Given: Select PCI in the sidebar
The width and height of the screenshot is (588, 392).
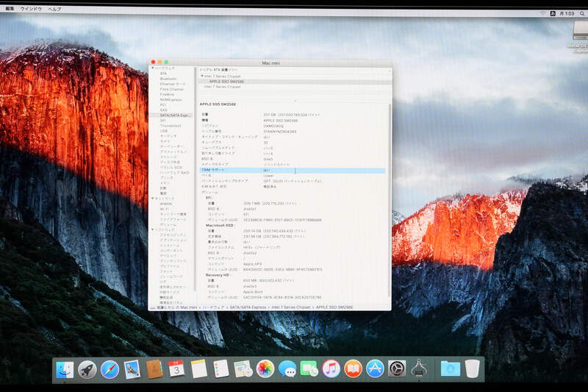Looking at the screenshot, I should (x=162, y=105).
